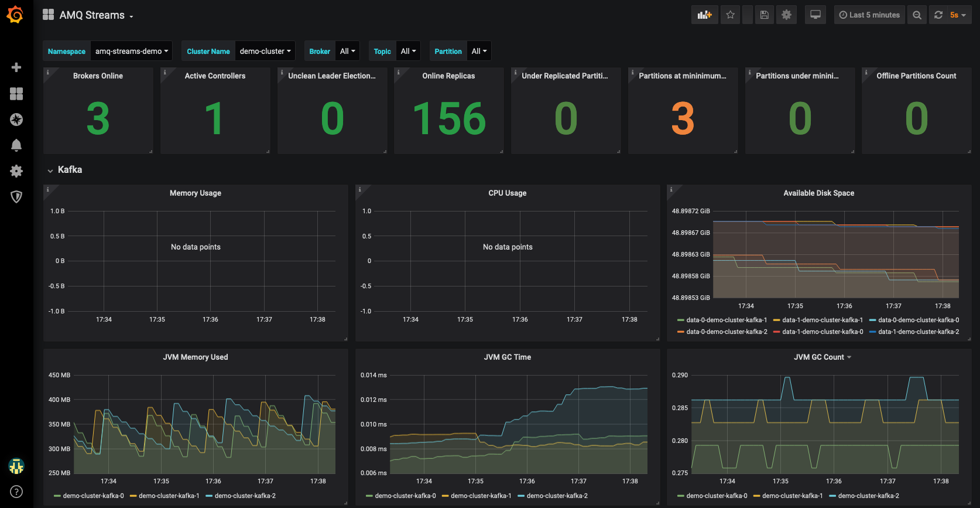Open color picker for kafka-0 in JVM GC Time legend
The image size is (980, 508).
(369, 496)
